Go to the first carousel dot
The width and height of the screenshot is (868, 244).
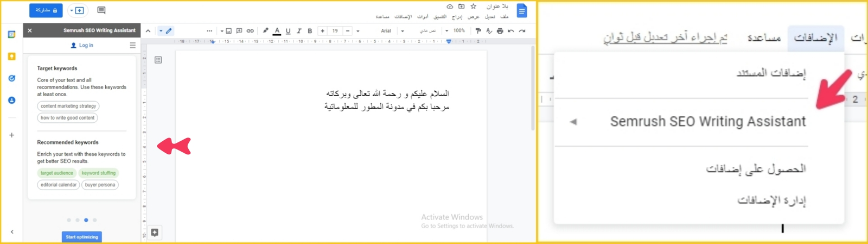coord(69,220)
